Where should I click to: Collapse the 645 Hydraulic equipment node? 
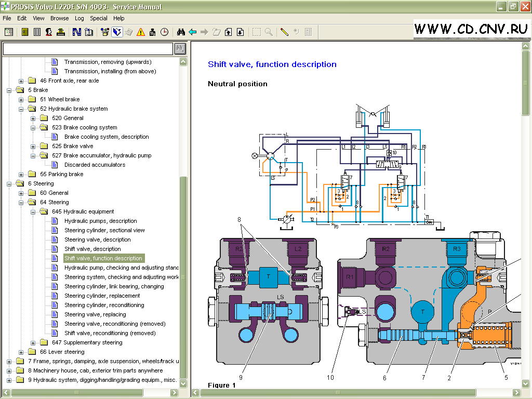[33, 212]
